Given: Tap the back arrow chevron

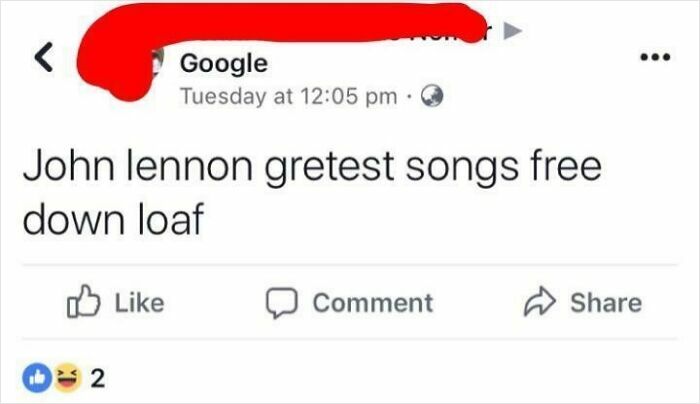Looking at the screenshot, I should pos(44,57).
